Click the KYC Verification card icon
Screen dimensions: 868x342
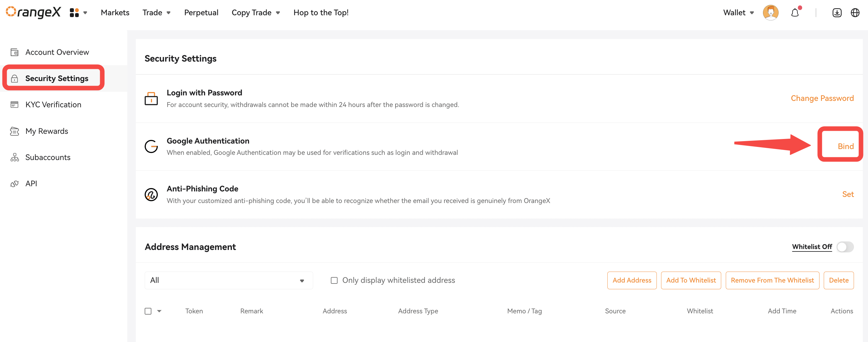point(14,105)
